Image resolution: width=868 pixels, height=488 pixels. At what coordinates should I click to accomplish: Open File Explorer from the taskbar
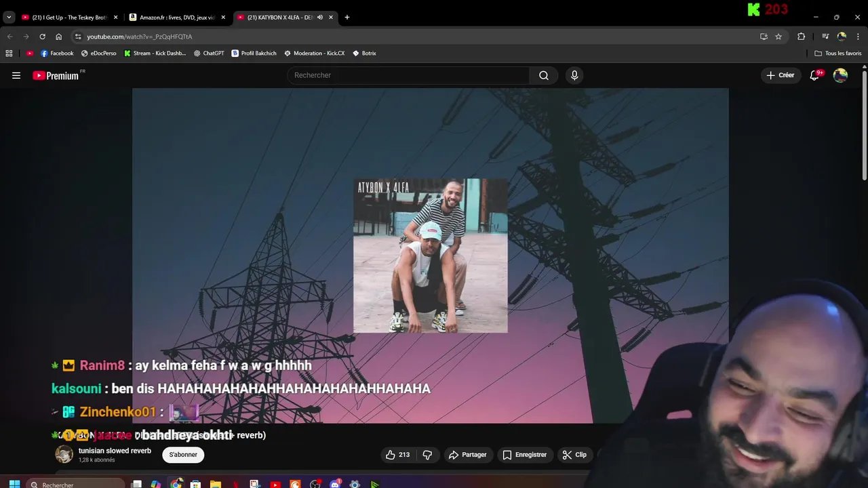click(216, 484)
